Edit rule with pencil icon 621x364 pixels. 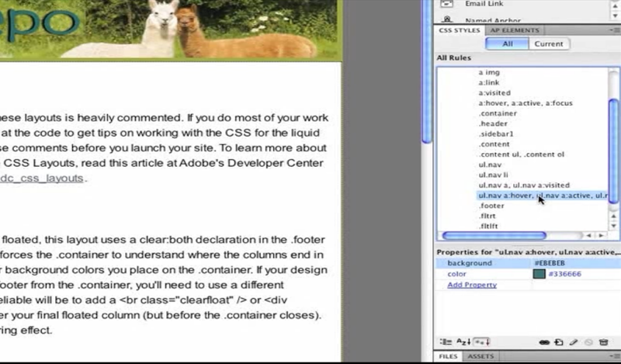pyautogui.click(x=573, y=341)
